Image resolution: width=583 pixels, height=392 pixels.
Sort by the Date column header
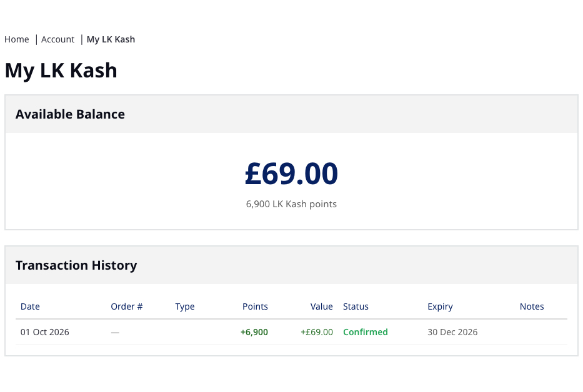point(30,306)
